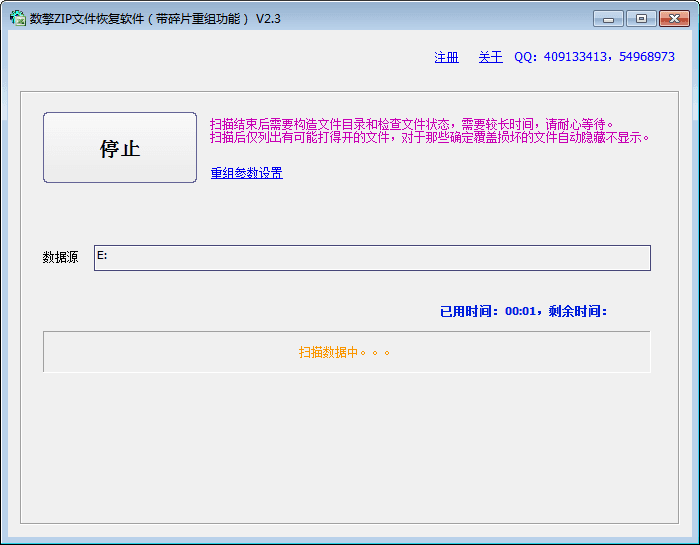Viewport: 700px width, 545px height.
Task: Click the 数据源 label text
Action: (60, 258)
